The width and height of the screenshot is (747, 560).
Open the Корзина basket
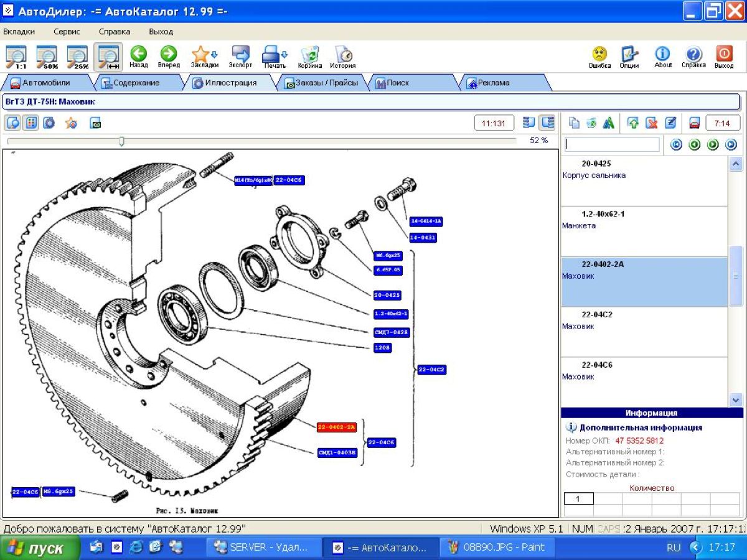[x=309, y=56]
